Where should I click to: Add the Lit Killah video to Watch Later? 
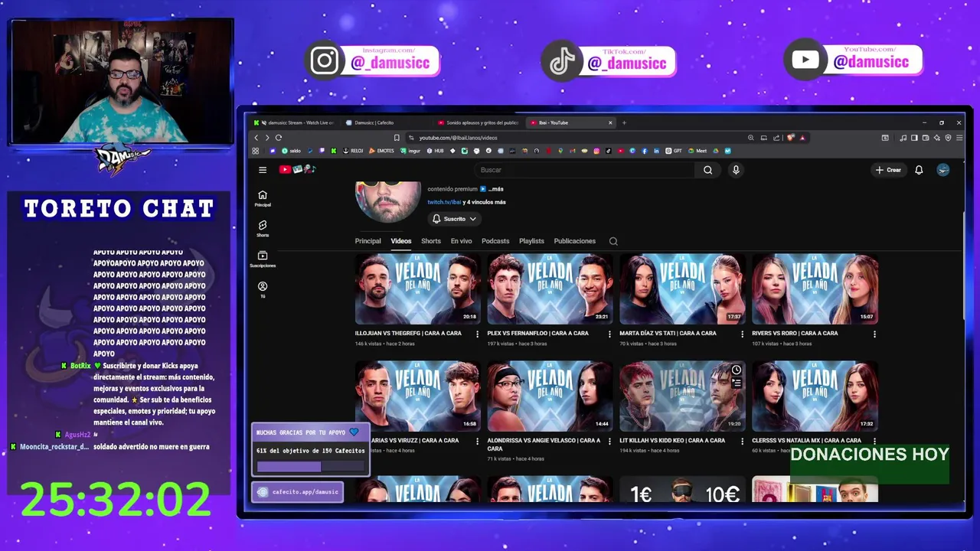pyautogui.click(x=736, y=370)
